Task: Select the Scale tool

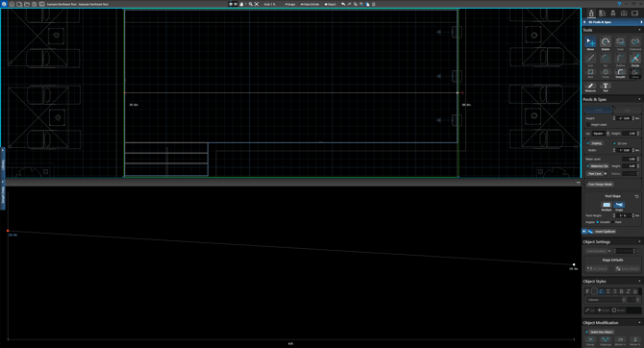Action: (x=620, y=42)
